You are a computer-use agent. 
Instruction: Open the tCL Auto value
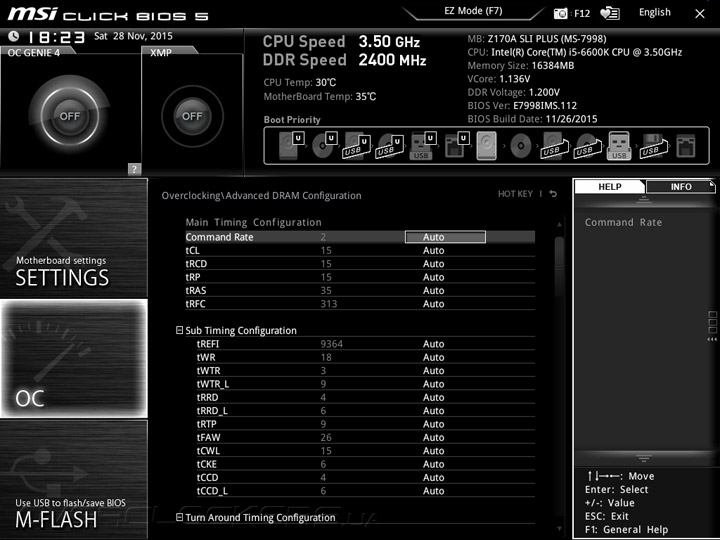point(433,250)
